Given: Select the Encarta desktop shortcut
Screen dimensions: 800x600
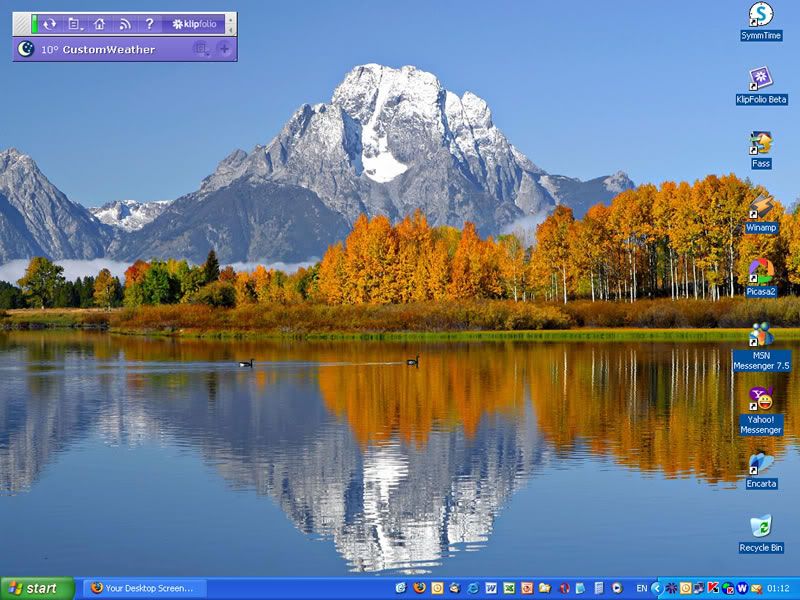Looking at the screenshot, I should 761,471.
